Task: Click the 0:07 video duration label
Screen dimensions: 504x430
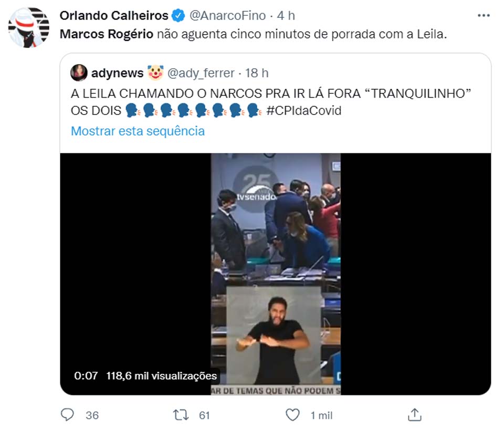Action: pos(86,376)
